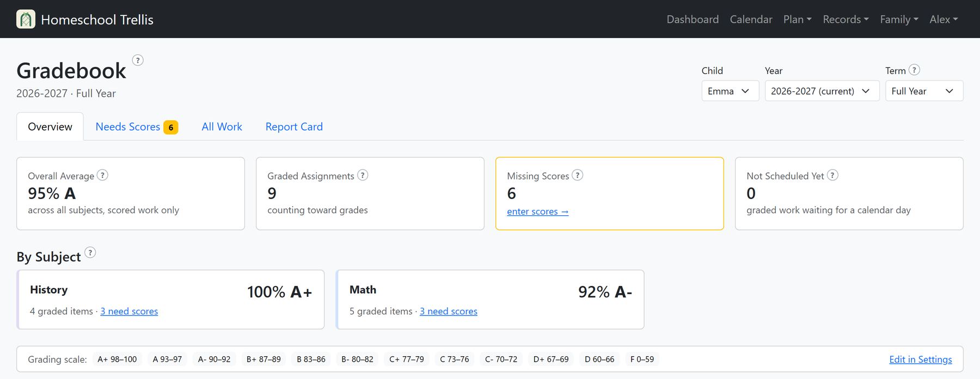Click help icon beside Term label
Screen dimensions: 980x379
click(x=915, y=70)
